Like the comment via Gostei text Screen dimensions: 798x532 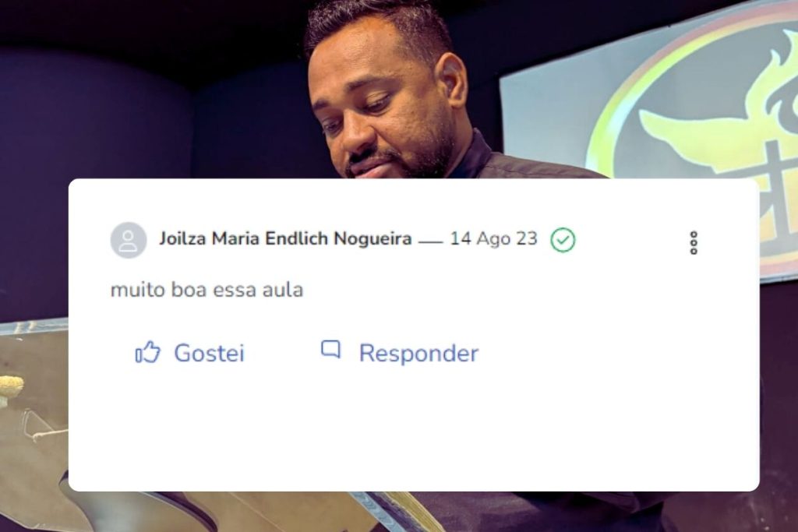(x=209, y=353)
